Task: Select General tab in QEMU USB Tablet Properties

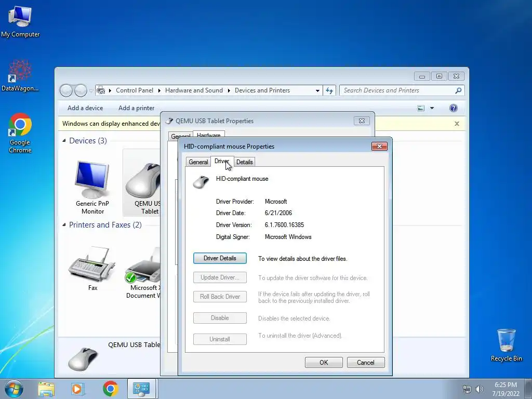Action: pyautogui.click(x=180, y=136)
